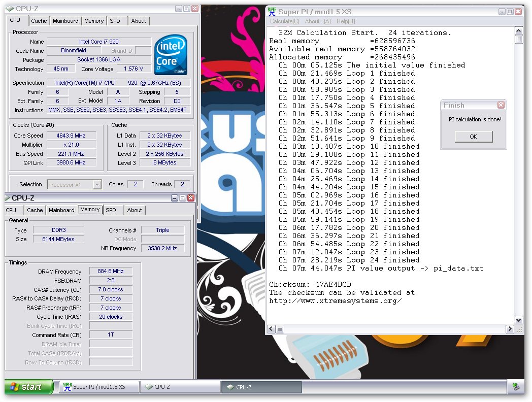Click the Package value Socket 1366 LGA

(x=98, y=60)
